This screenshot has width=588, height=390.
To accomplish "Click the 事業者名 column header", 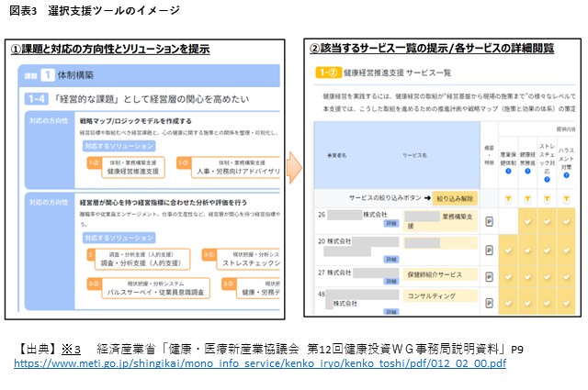I will [x=337, y=155].
